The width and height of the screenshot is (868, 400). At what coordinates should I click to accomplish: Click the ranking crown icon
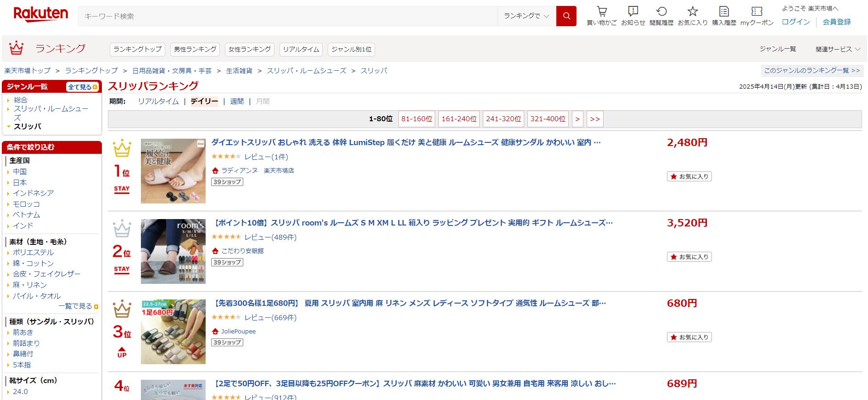coord(17,48)
